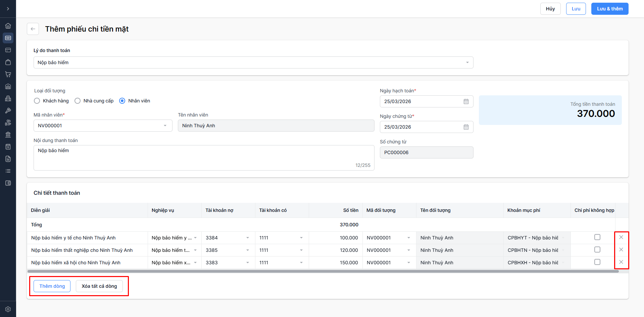The height and width of the screenshot is (317, 644).
Task: Open the Lý do thanh toán dropdown
Action: [253, 62]
